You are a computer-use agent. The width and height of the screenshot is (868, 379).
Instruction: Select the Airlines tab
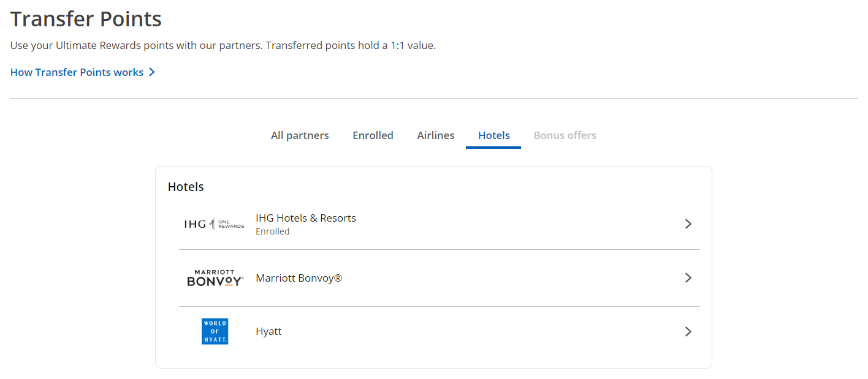tap(436, 135)
